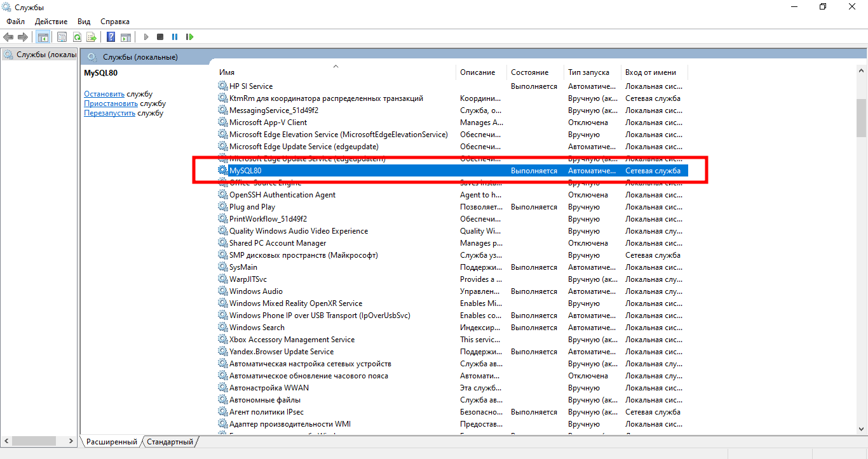The width and height of the screenshot is (868, 459).
Task: Select Xbox Accessory Management Service row
Action: coord(452,340)
